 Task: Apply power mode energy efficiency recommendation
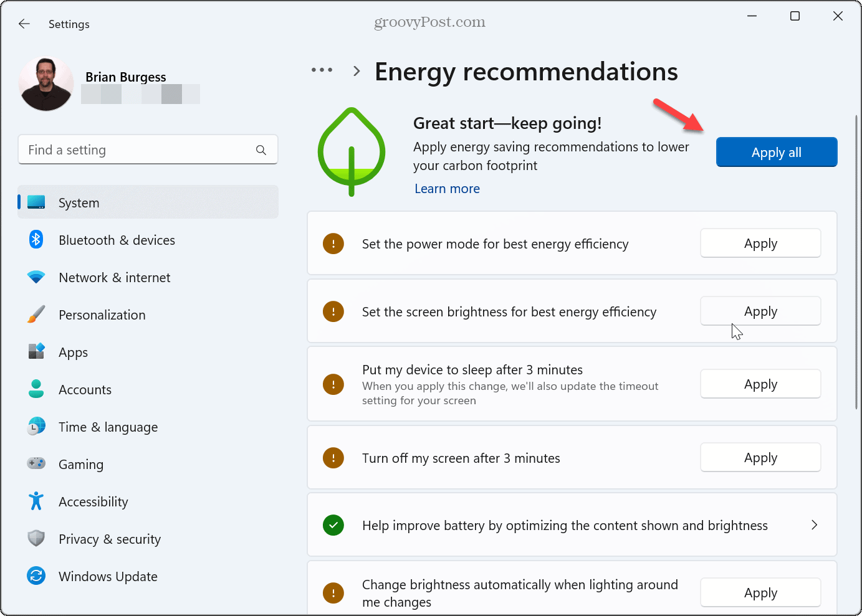pyautogui.click(x=760, y=243)
